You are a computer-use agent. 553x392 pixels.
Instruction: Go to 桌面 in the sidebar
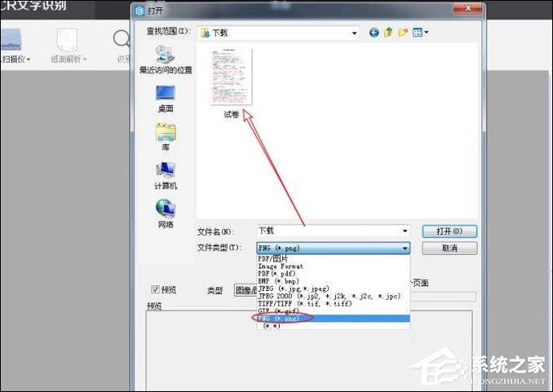[x=166, y=99]
